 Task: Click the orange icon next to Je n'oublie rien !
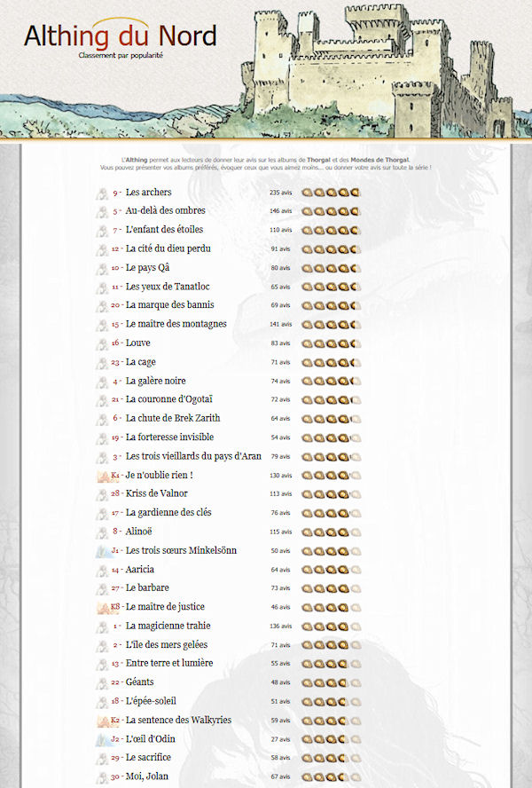pyautogui.click(x=102, y=476)
